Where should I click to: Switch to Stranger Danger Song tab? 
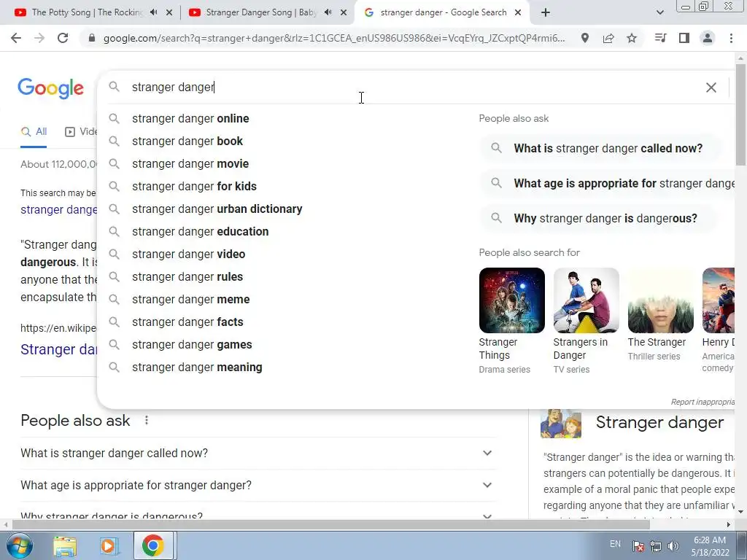260,12
